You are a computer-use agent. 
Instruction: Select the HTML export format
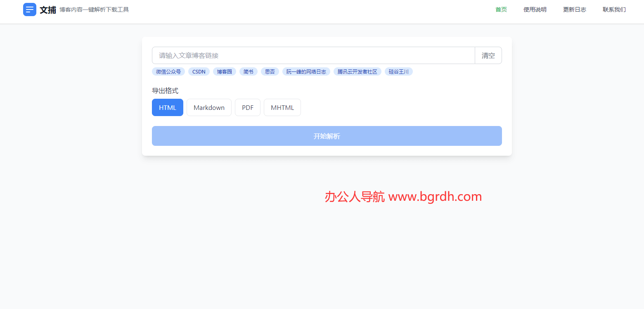(167, 107)
